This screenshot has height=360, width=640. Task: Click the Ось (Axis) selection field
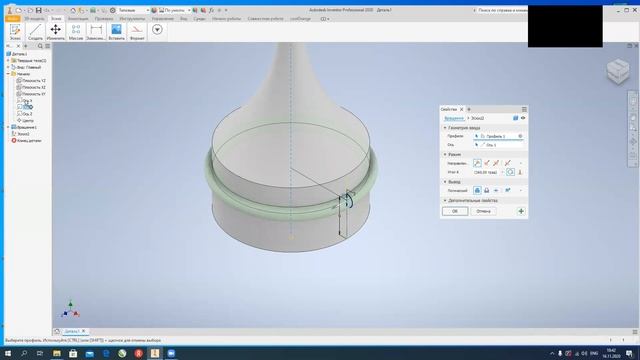click(498, 145)
